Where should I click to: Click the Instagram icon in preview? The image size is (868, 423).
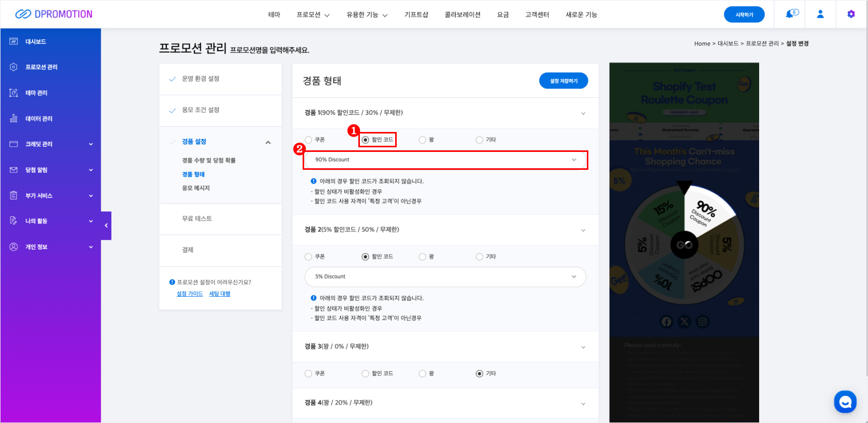point(703,322)
